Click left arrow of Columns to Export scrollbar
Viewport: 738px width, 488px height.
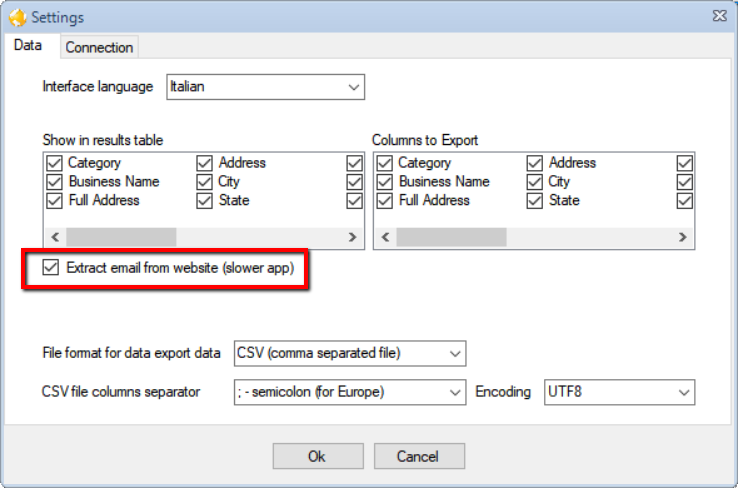[385, 237]
